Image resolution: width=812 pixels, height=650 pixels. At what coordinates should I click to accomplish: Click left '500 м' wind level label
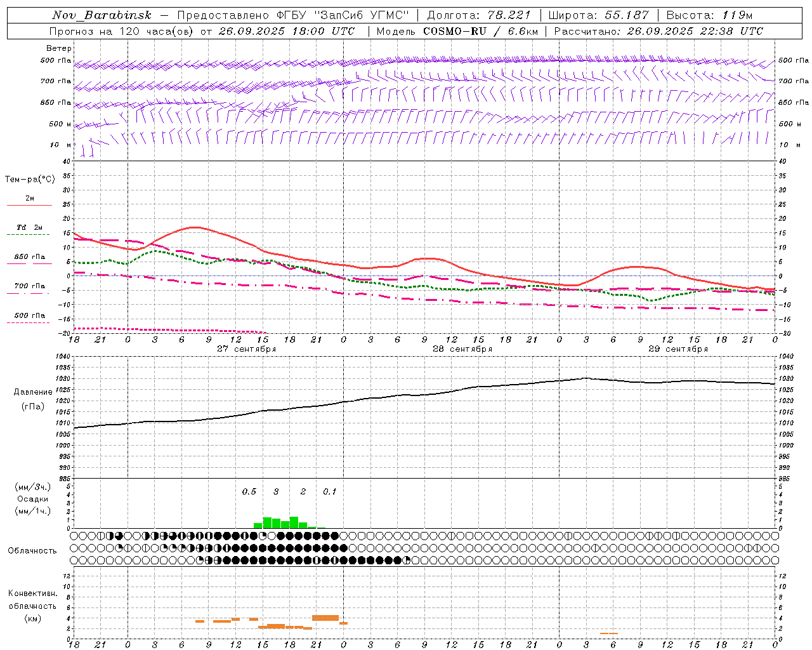(x=60, y=124)
